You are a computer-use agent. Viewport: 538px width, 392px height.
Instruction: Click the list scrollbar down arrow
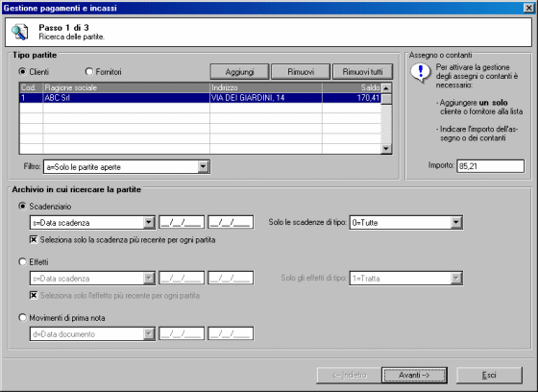pyautogui.click(x=386, y=149)
